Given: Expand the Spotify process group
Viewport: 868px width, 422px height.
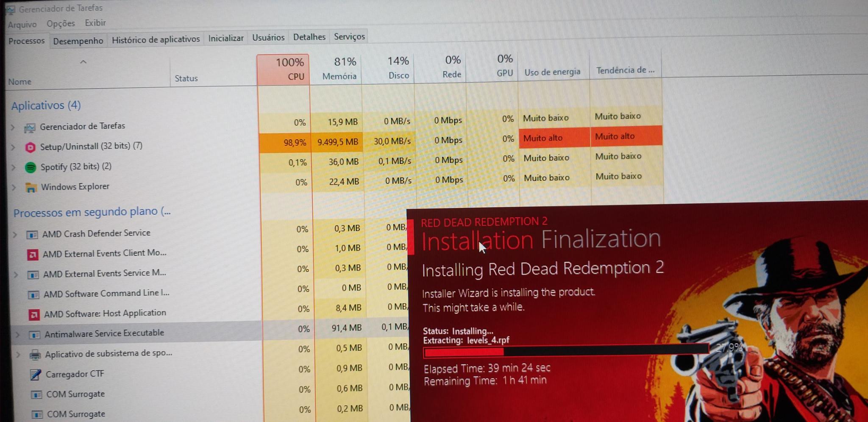Looking at the screenshot, I should pos(14,167).
